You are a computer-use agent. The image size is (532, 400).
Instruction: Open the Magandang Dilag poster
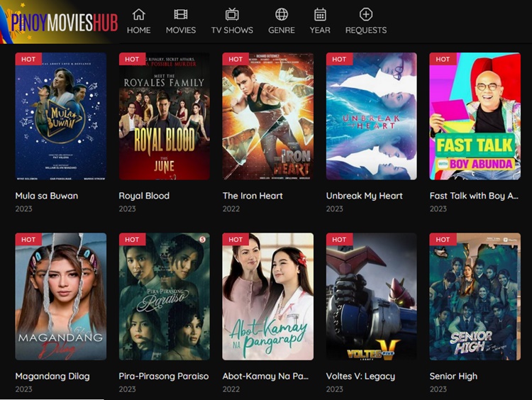pos(61,296)
